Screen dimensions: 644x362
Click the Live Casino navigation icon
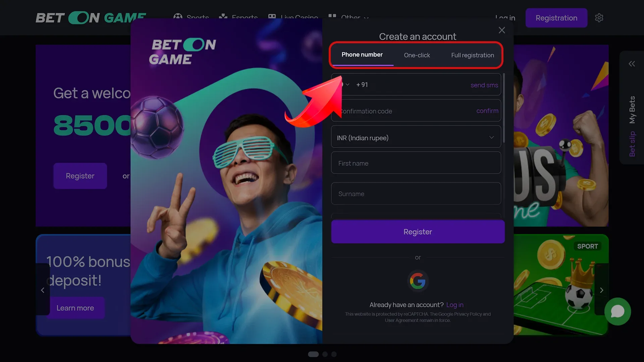pyautogui.click(x=272, y=18)
